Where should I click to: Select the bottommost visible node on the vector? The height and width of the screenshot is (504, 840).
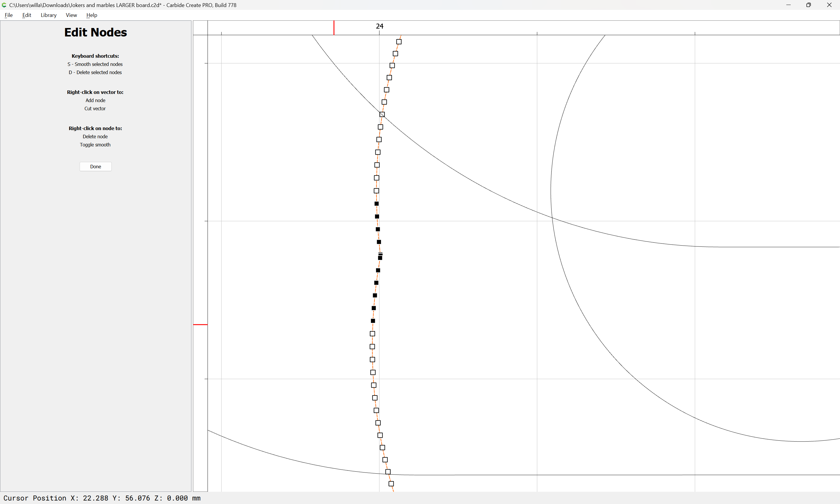click(391, 484)
